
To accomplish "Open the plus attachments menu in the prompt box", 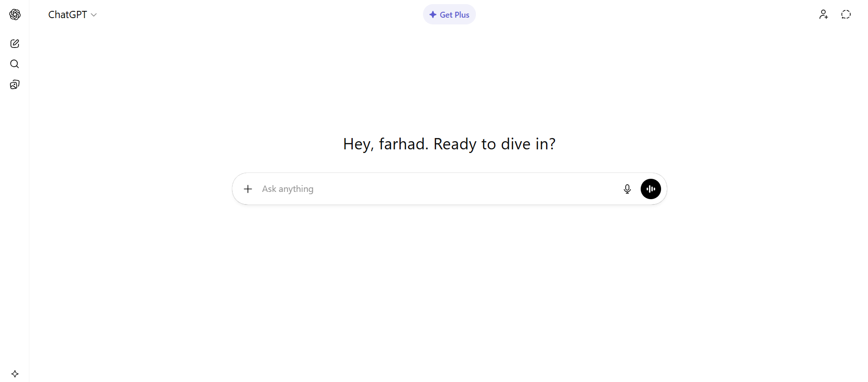I will (248, 189).
